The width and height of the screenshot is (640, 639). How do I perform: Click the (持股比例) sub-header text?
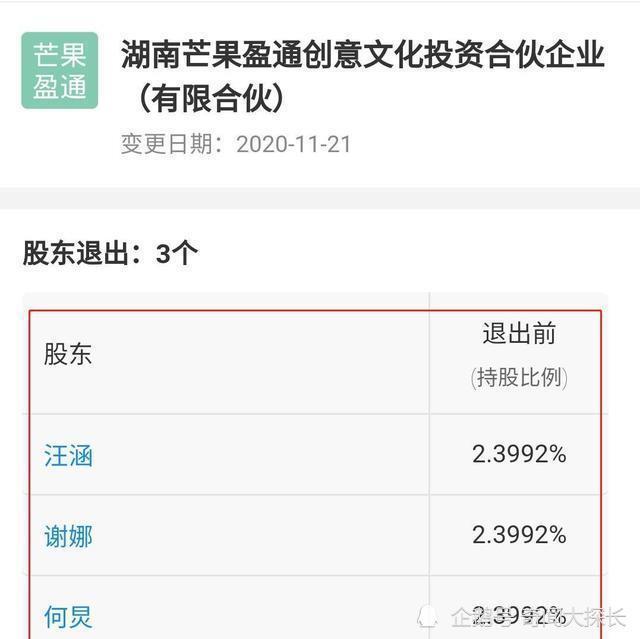519,378
